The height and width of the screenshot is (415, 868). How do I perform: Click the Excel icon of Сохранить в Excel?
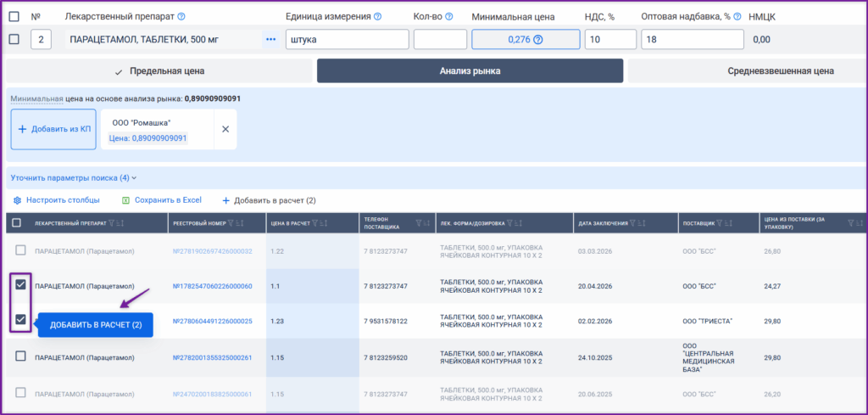pyautogui.click(x=125, y=200)
